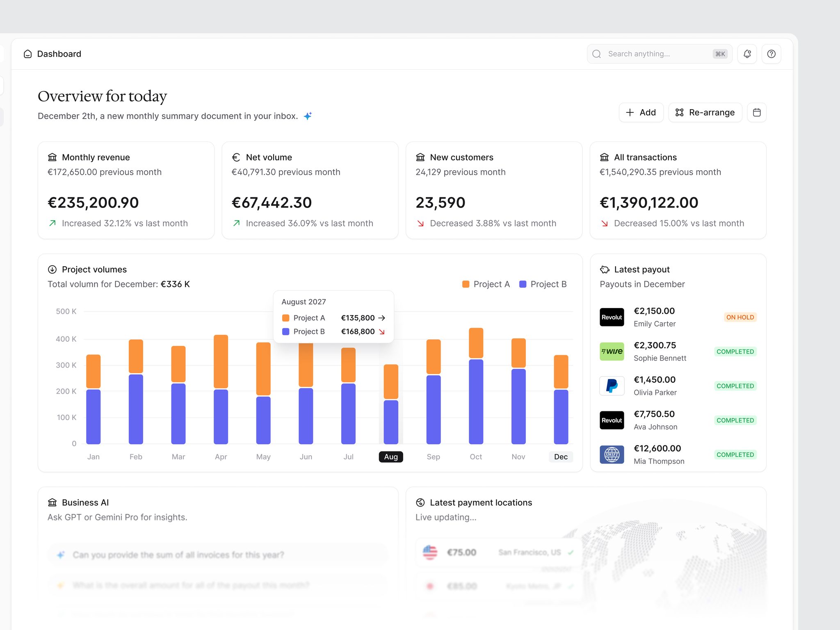Click the Net volume euro icon
Screen dimensions: 840x630
(236, 157)
